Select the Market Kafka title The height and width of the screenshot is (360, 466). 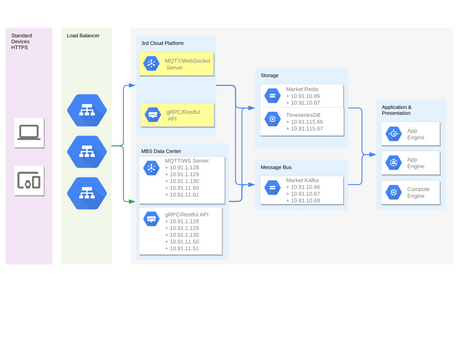pyautogui.click(x=302, y=180)
